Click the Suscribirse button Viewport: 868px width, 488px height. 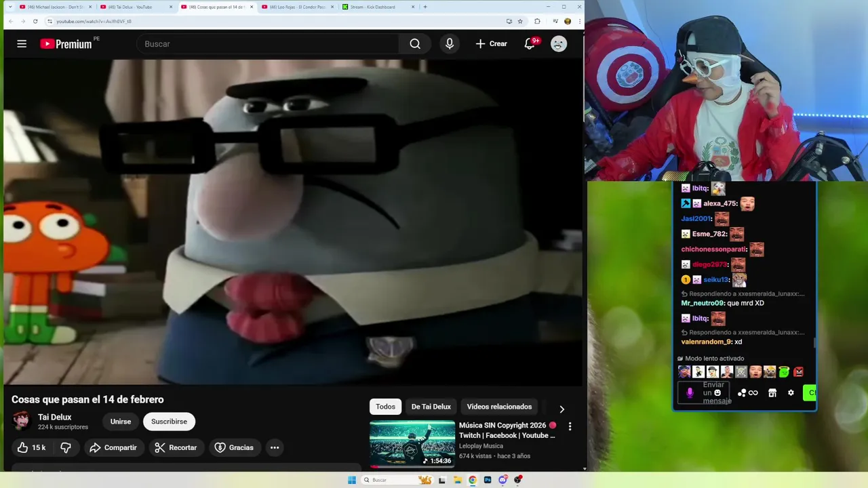[x=169, y=422]
